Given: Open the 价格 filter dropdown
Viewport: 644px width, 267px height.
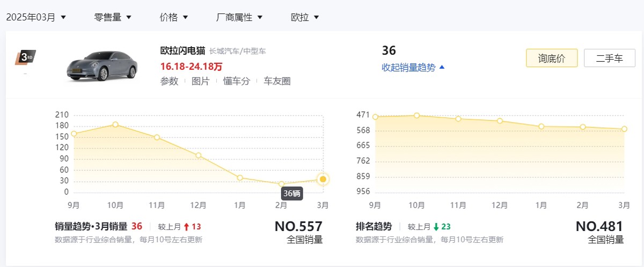Looking at the screenshot, I should click(x=174, y=17).
